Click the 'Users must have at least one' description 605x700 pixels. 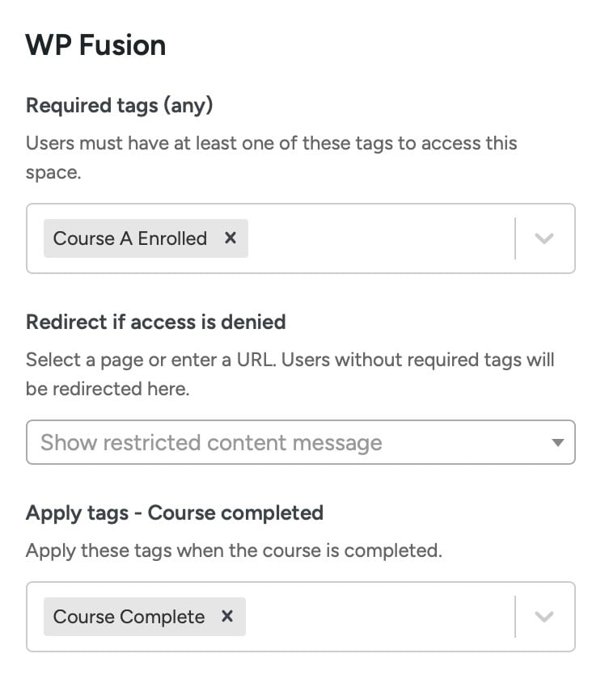(271, 144)
